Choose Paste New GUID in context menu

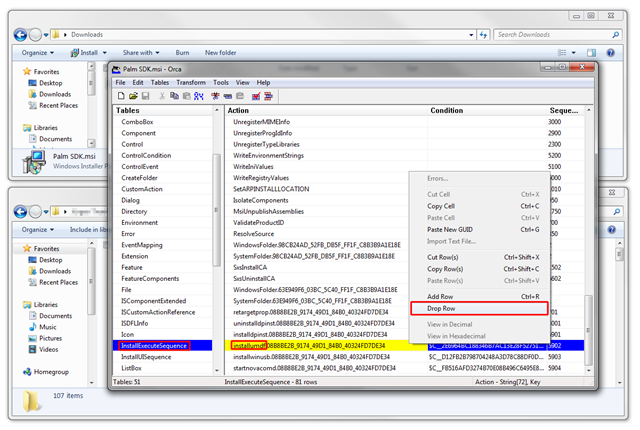click(479, 229)
